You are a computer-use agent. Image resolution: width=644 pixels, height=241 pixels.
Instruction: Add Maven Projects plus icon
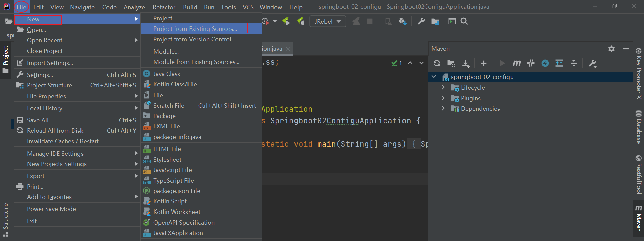click(484, 63)
